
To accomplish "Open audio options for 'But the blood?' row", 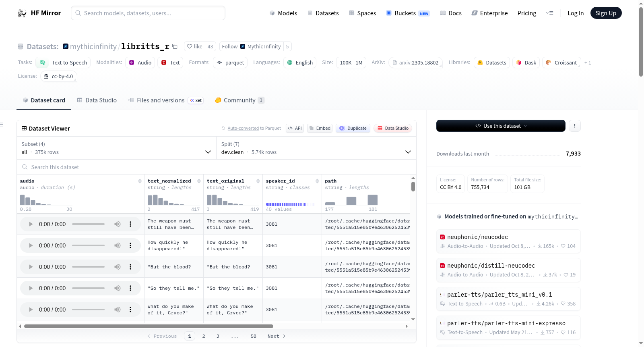I will pyautogui.click(x=130, y=267).
